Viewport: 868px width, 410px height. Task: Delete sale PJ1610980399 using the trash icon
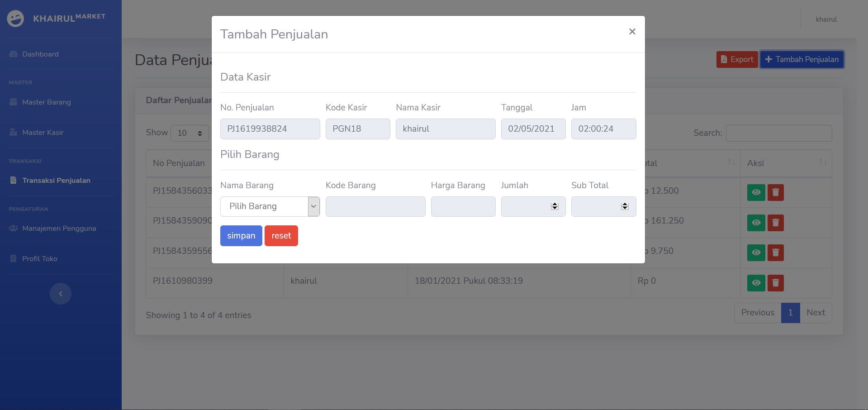click(776, 283)
